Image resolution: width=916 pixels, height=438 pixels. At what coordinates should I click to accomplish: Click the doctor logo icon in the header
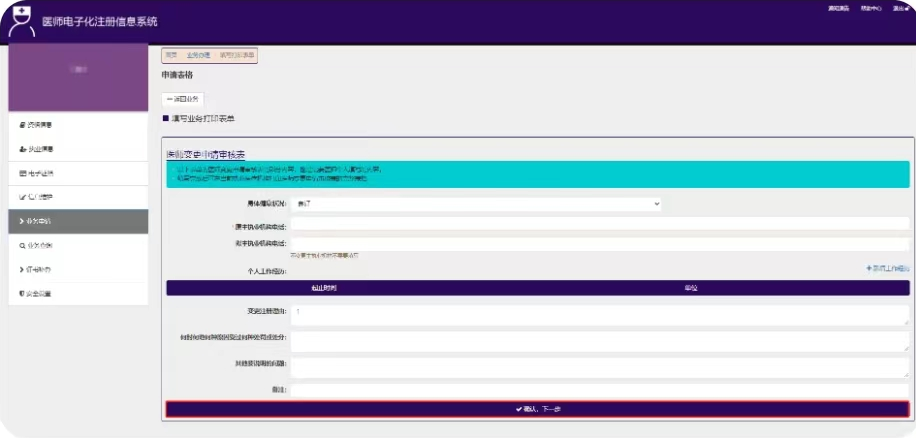pos(22,21)
